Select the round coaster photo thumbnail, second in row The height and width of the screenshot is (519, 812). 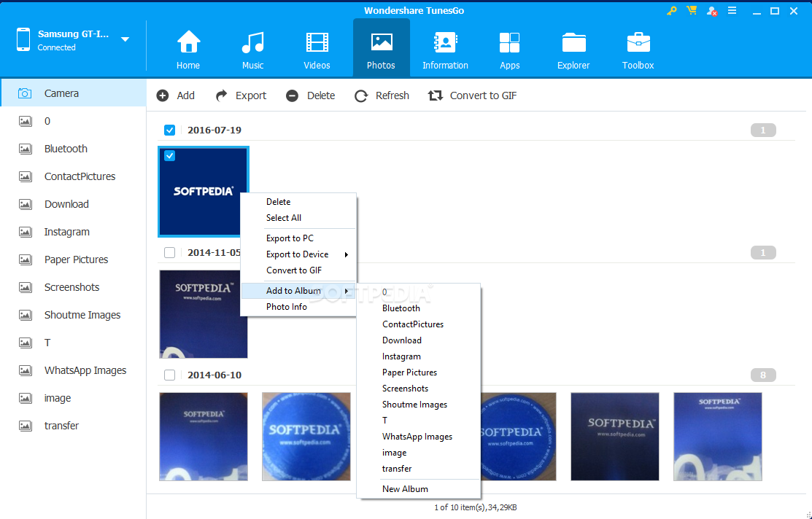[x=306, y=437]
